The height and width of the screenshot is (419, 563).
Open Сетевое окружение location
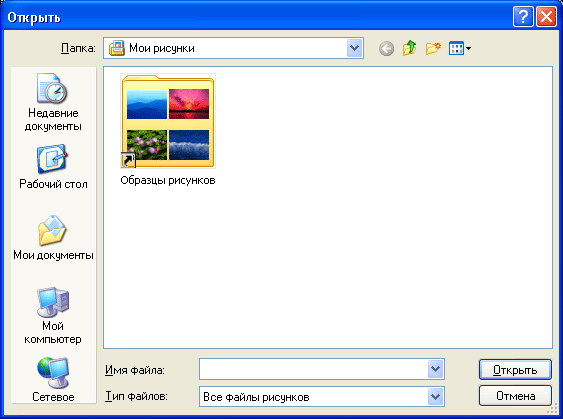(x=53, y=379)
